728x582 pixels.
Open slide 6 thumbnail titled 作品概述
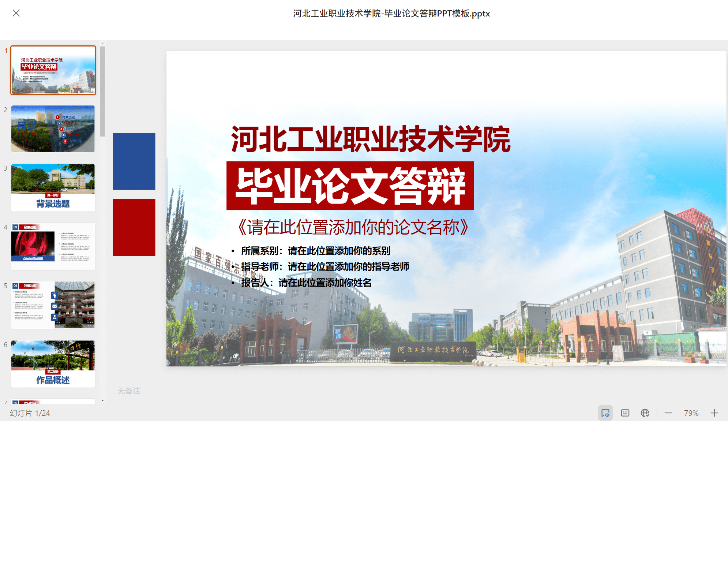pyautogui.click(x=53, y=364)
